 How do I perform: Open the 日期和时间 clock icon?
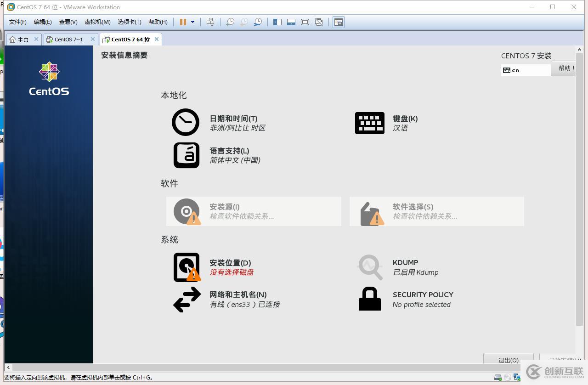click(x=186, y=122)
